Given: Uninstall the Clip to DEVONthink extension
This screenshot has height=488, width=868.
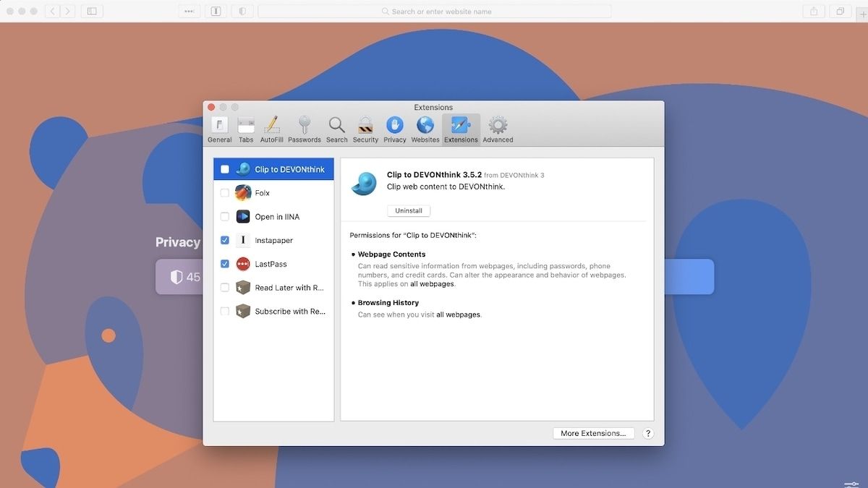Looking at the screenshot, I should coord(408,210).
